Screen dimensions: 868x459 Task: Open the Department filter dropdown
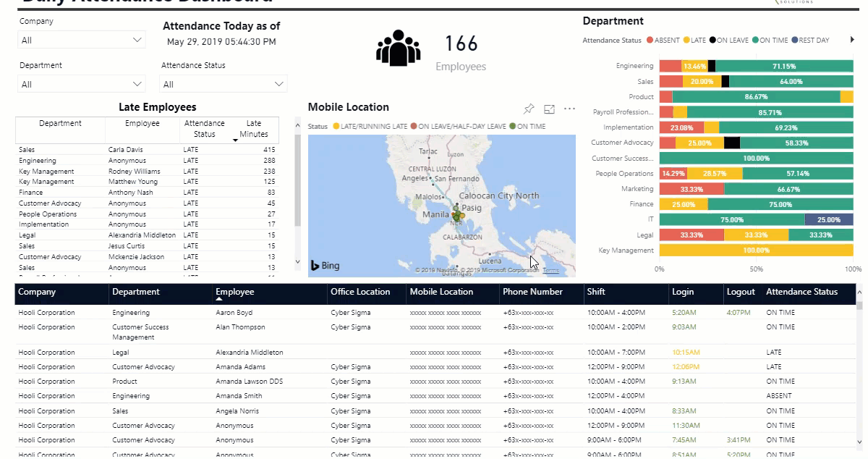point(82,85)
